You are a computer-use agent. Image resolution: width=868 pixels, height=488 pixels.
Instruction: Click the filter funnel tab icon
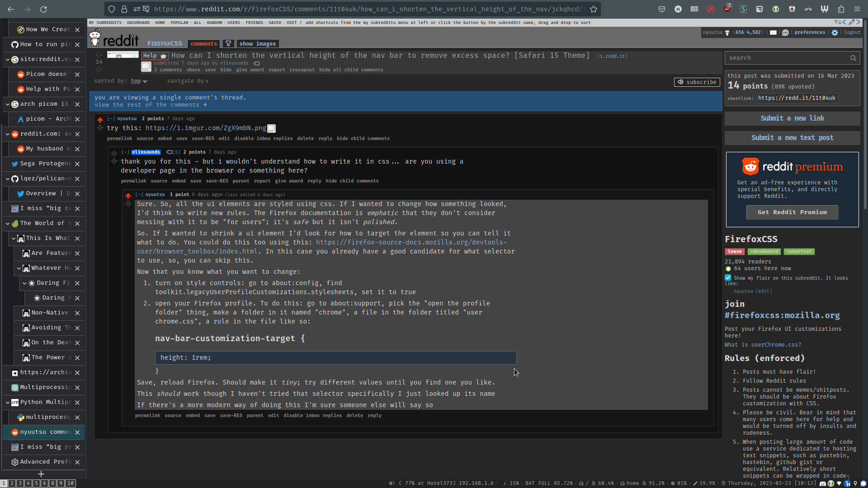coord(228,44)
